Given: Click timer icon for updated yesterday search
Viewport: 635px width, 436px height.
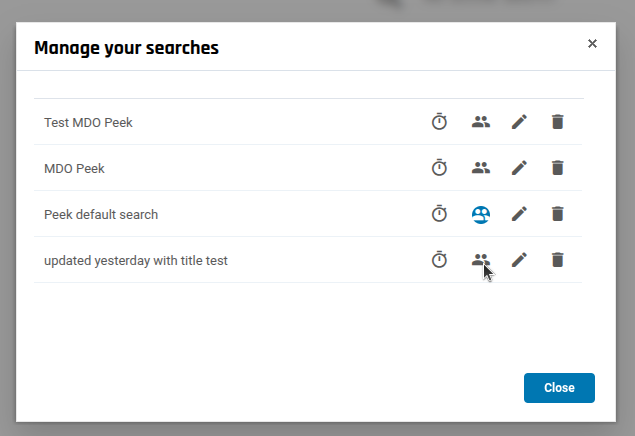Looking at the screenshot, I should click(x=439, y=260).
